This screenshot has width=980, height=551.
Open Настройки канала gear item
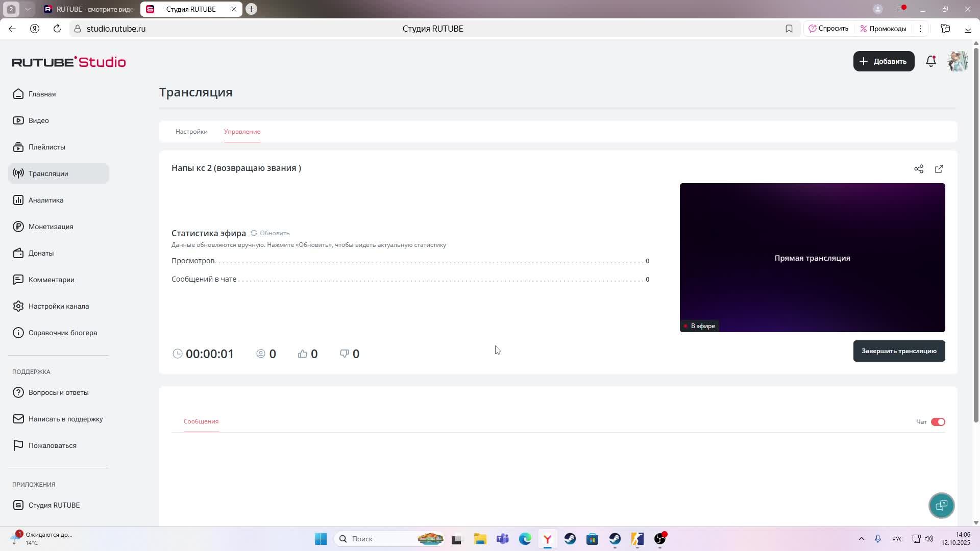pyautogui.click(x=58, y=306)
